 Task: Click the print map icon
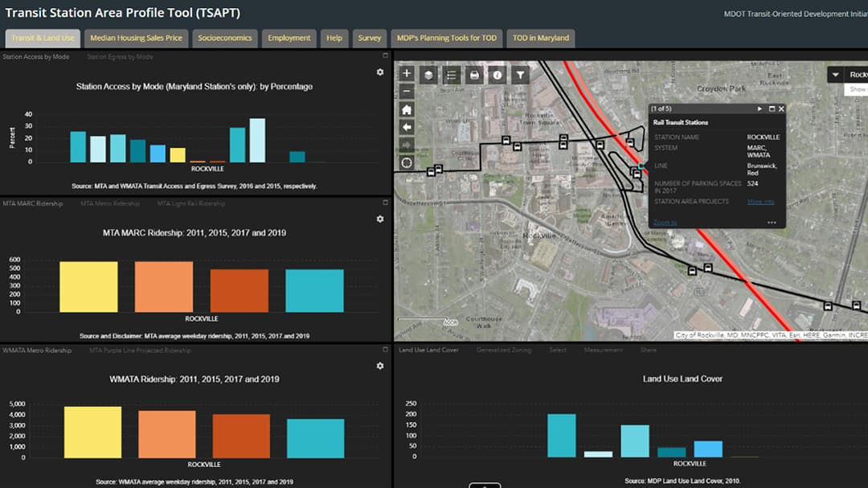(x=474, y=74)
